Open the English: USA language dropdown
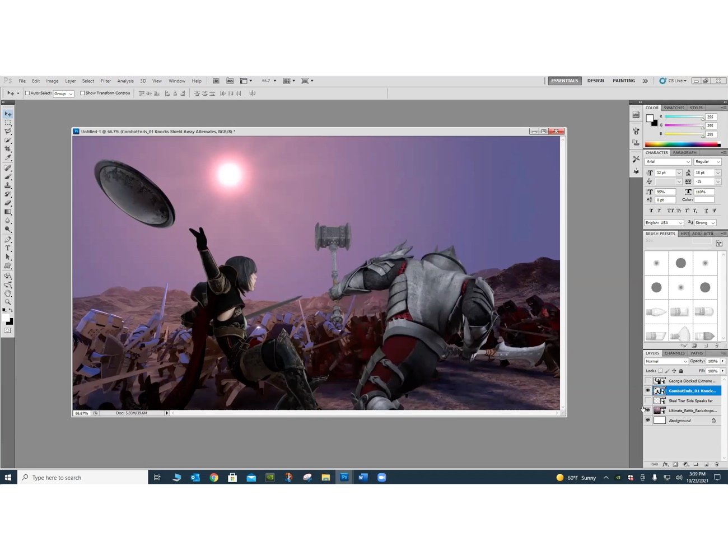The height and width of the screenshot is (560, 728). pyautogui.click(x=664, y=223)
